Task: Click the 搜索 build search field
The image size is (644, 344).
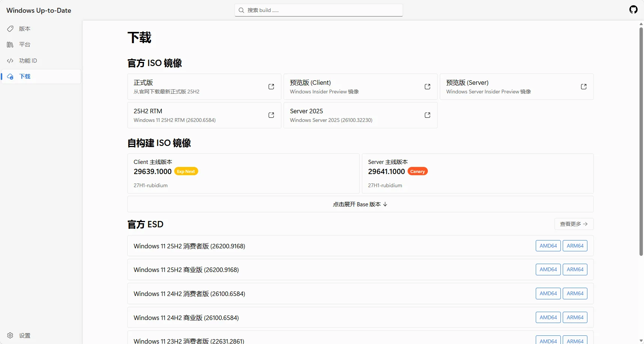Action: pyautogui.click(x=319, y=10)
